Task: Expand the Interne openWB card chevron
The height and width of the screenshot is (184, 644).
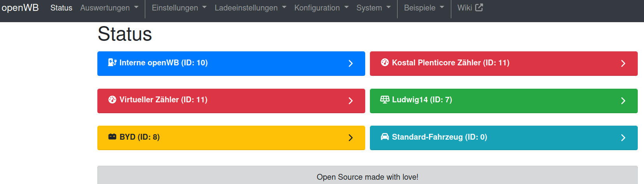Action: (x=350, y=63)
